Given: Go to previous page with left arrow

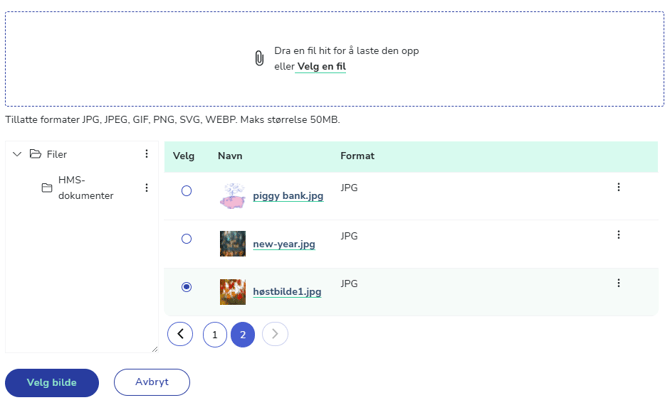Looking at the screenshot, I should tap(180, 334).
